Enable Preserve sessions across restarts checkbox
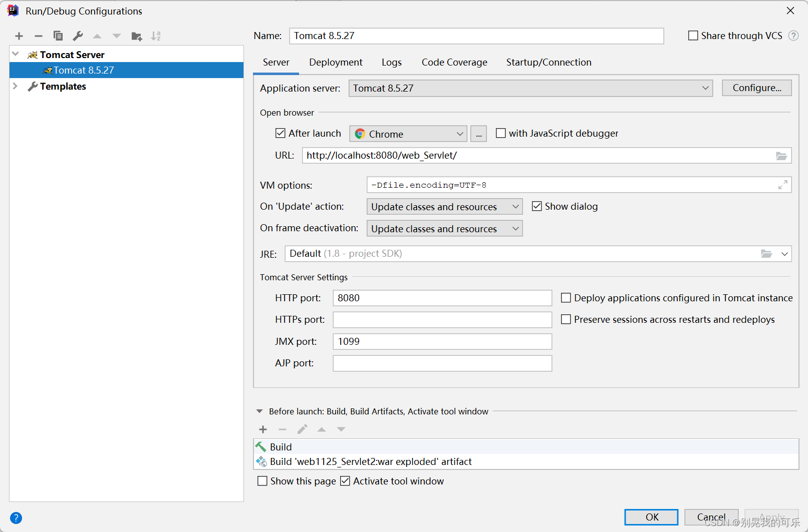Image resolution: width=808 pixels, height=532 pixels. 566,319
